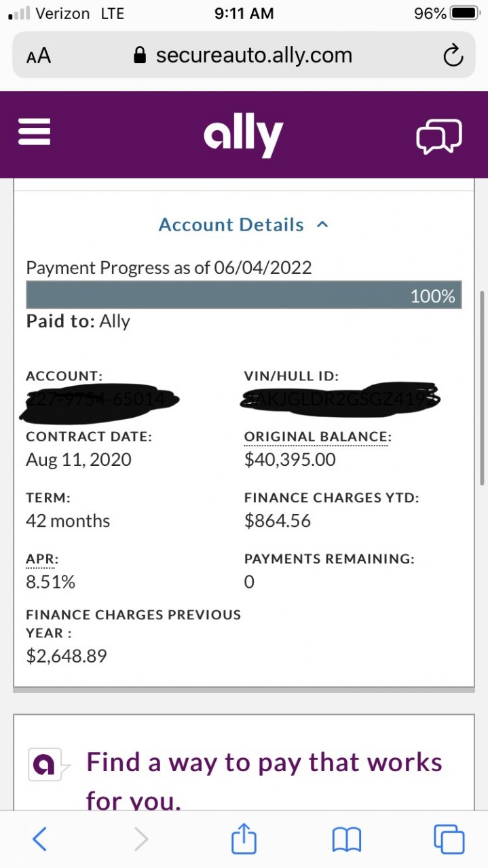Go back to the previous page
488x868 pixels.
(39, 840)
